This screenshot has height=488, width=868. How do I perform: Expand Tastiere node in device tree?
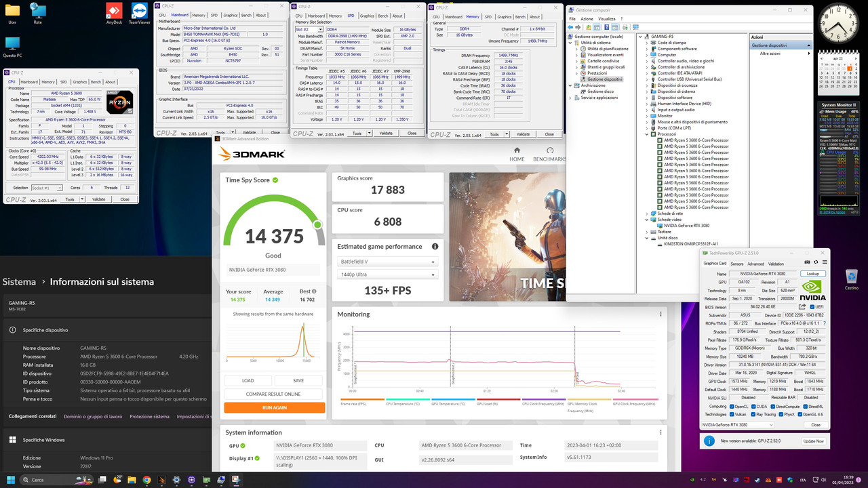pyautogui.click(x=647, y=232)
